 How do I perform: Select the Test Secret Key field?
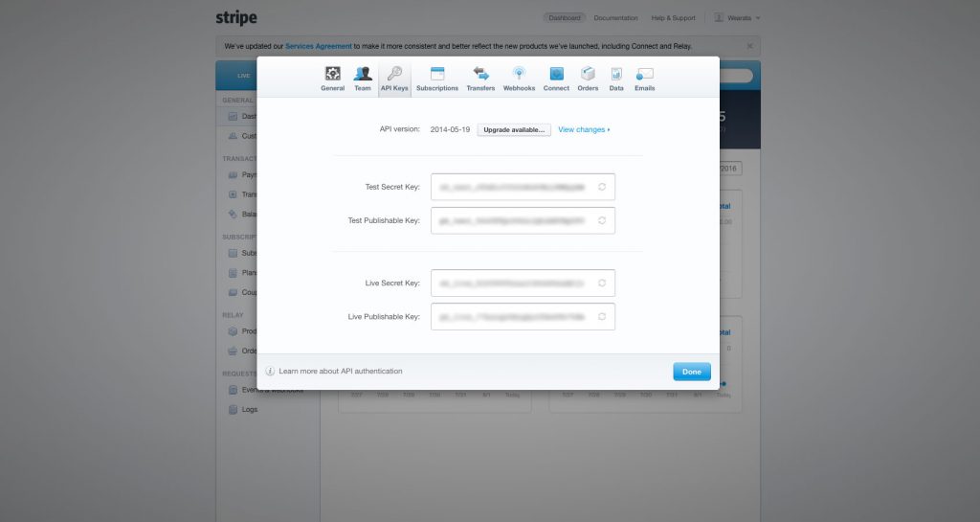point(523,187)
